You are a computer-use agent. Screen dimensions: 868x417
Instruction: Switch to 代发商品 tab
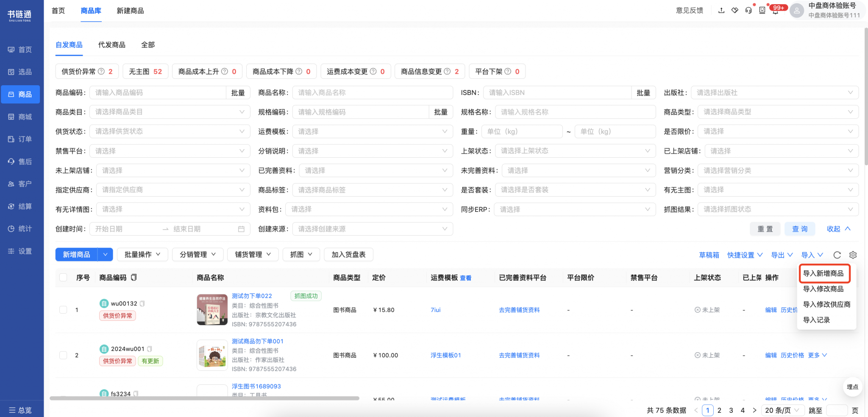click(112, 44)
